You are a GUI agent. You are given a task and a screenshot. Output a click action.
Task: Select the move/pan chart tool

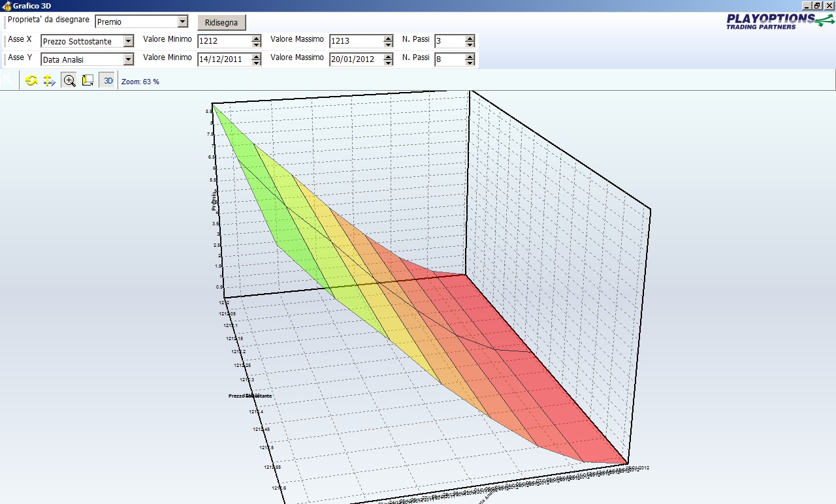point(50,81)
